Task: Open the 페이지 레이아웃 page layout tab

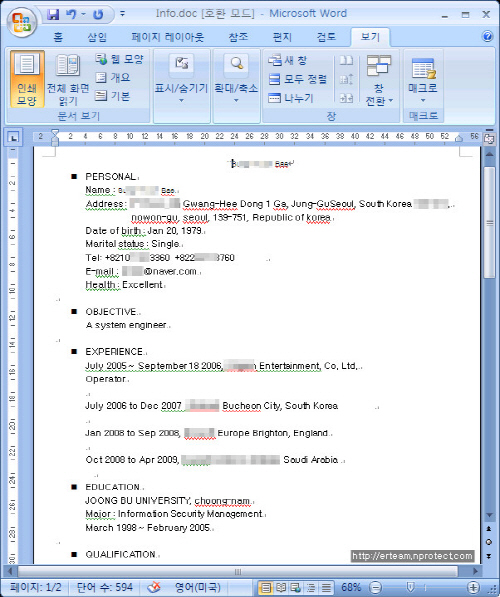Action: pos(168,37)
